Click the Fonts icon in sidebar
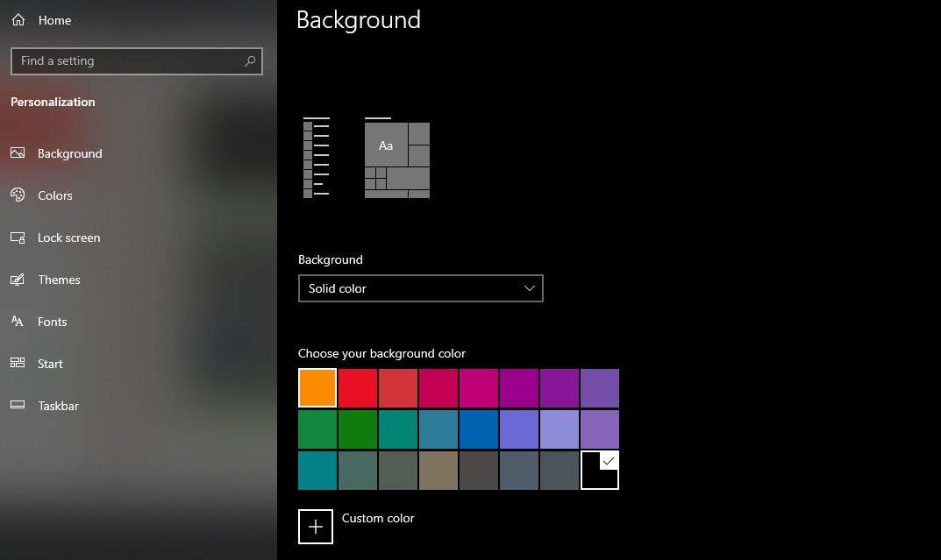The image size is (941, 560). (18, 322)
